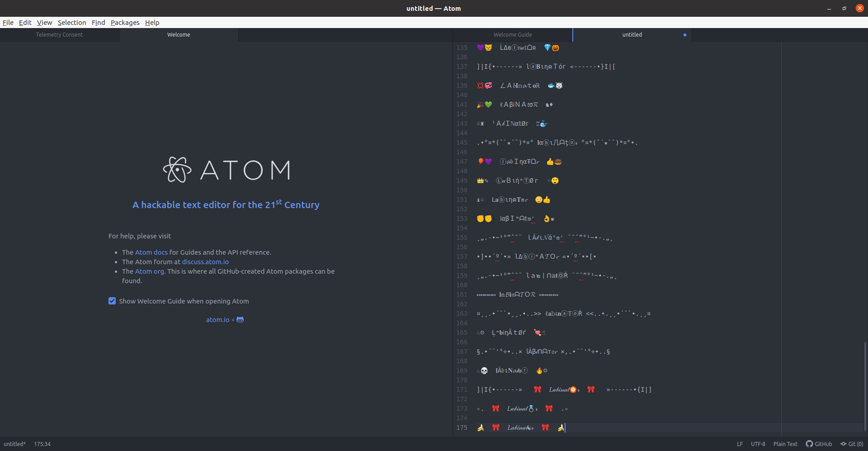The width and height of the screenshot is (868, 451).
Task: Maximize the Atom window
Action: coord(844,9)
